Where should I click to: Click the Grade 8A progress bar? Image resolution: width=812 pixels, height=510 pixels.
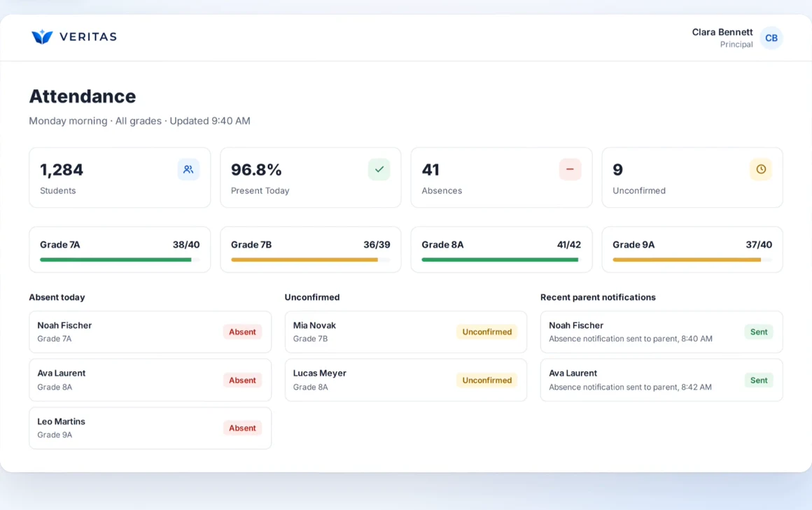[x=501, y=260]
